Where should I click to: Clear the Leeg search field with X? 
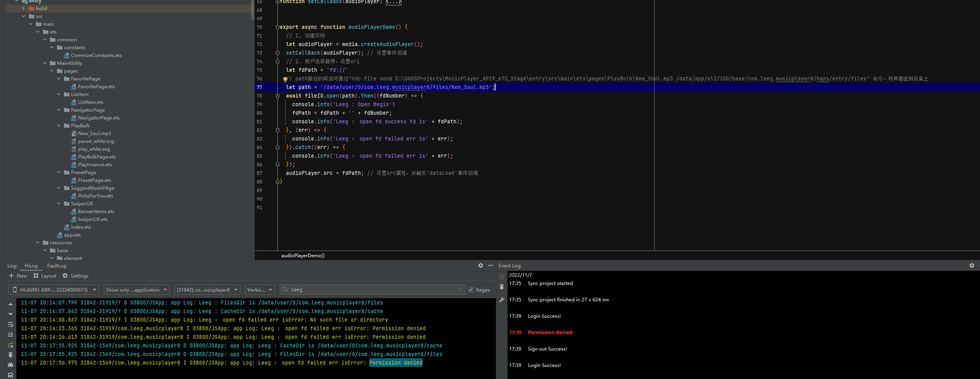pos(460,290)
